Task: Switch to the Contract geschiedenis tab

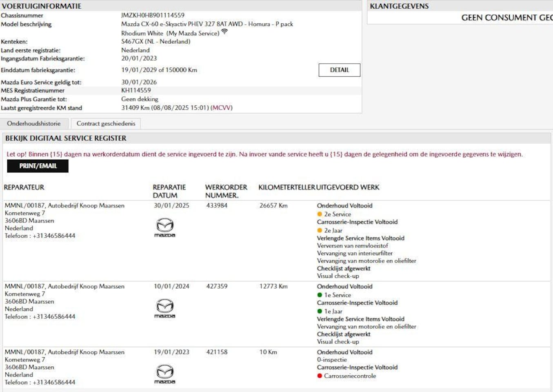Action: [x=106, y=123]
